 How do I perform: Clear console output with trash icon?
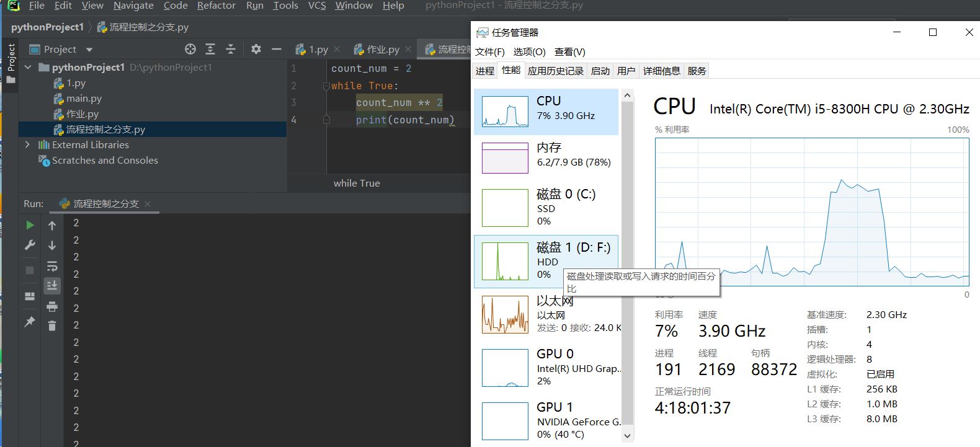pos(52,325)
